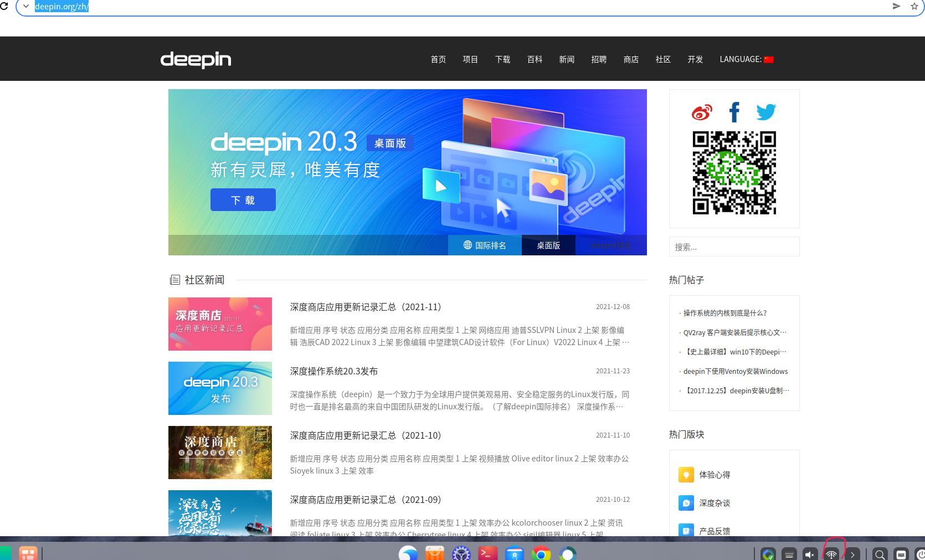The image size is (925, 560).
Task: Open the post 深度操作系统20.3发布
Action: [x=333, y=371]
